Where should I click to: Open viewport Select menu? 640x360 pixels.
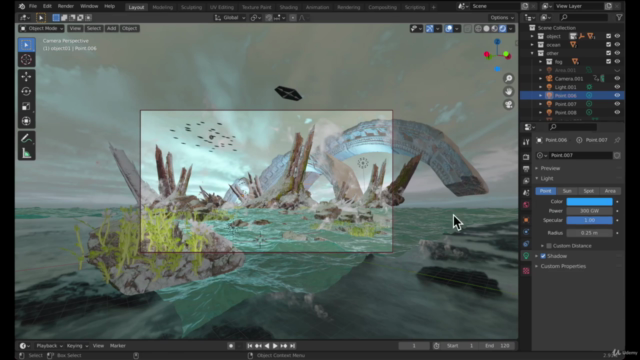pos(93,28)
